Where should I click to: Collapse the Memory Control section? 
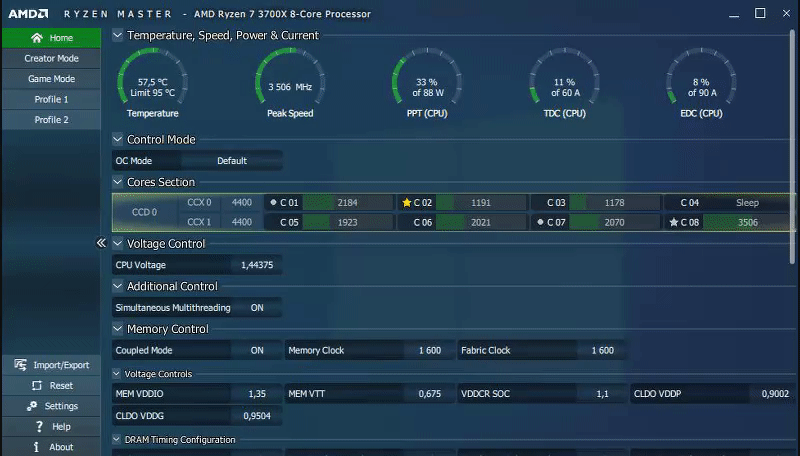117,329
